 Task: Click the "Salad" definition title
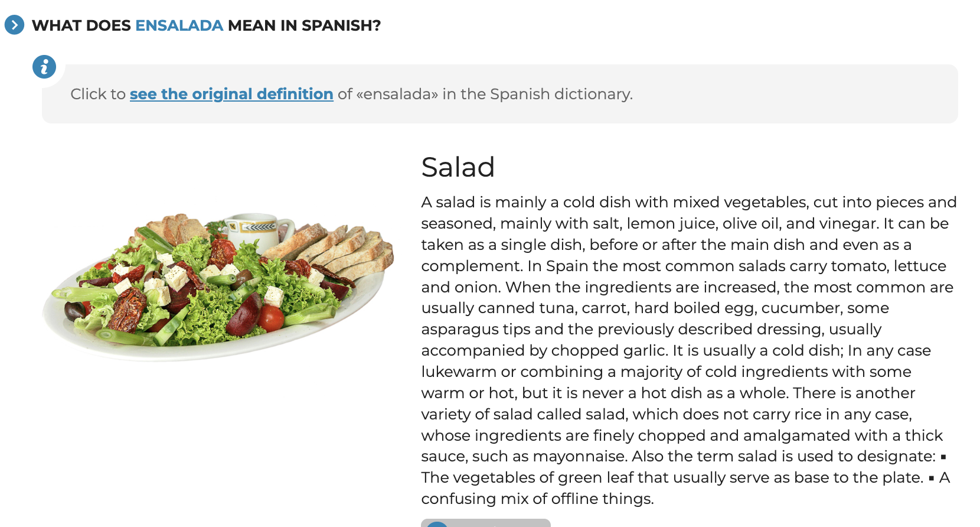point(458,167)
